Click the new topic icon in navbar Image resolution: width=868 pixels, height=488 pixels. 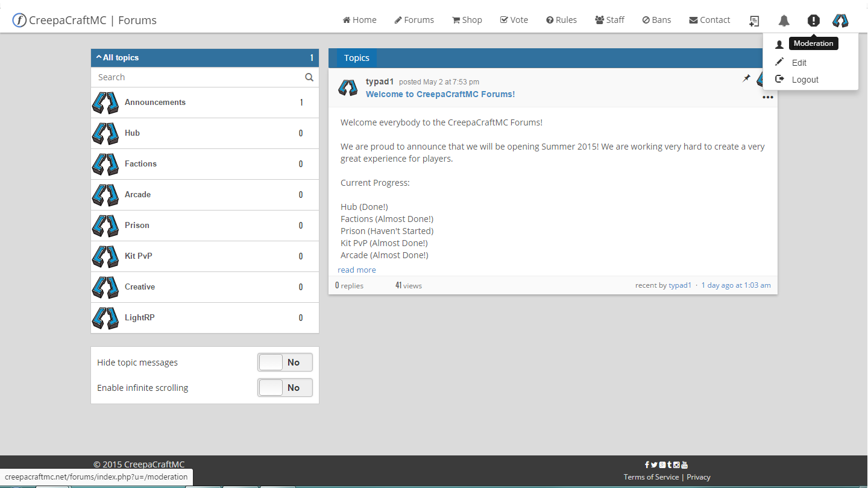coord(754,21)
